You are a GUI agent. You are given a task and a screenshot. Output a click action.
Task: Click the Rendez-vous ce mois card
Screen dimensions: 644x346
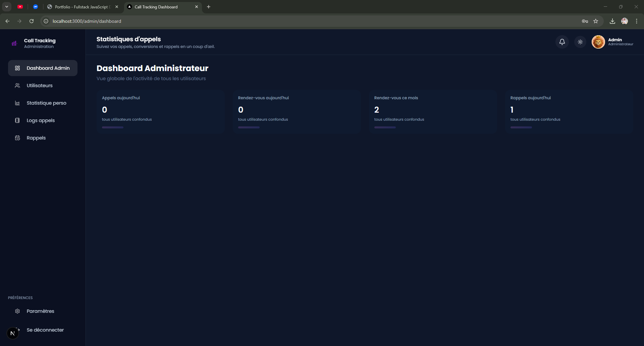pyautogui.click(x=433, y=112)
